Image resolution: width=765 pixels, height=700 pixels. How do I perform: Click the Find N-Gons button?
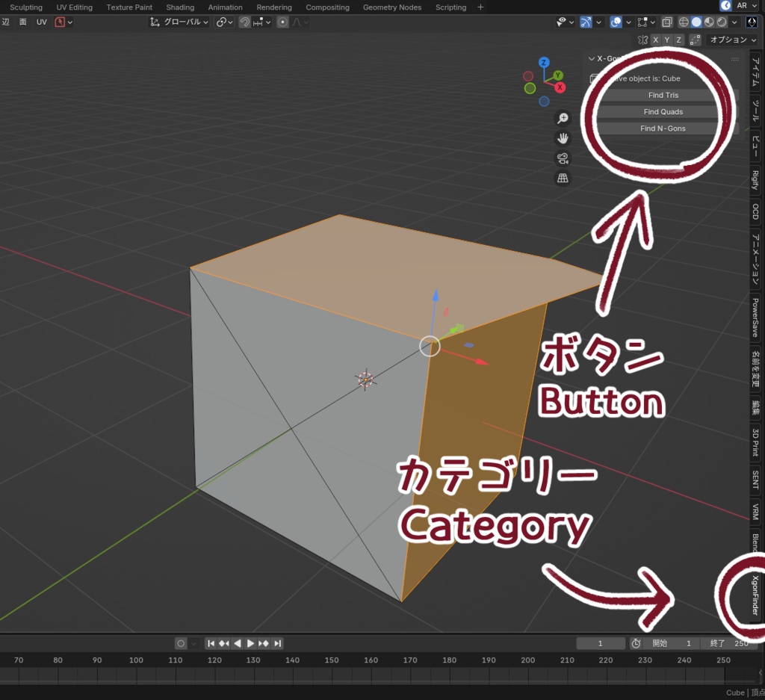tap(663, 128)
